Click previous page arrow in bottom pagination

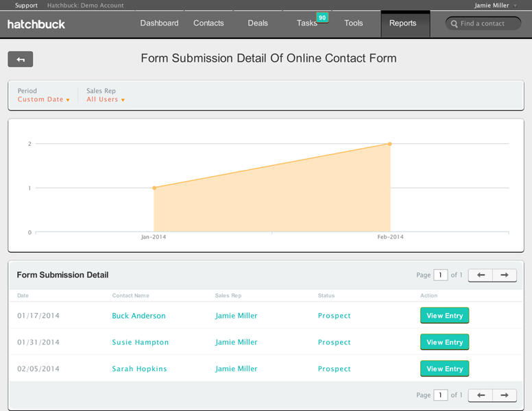coord(481,395)
